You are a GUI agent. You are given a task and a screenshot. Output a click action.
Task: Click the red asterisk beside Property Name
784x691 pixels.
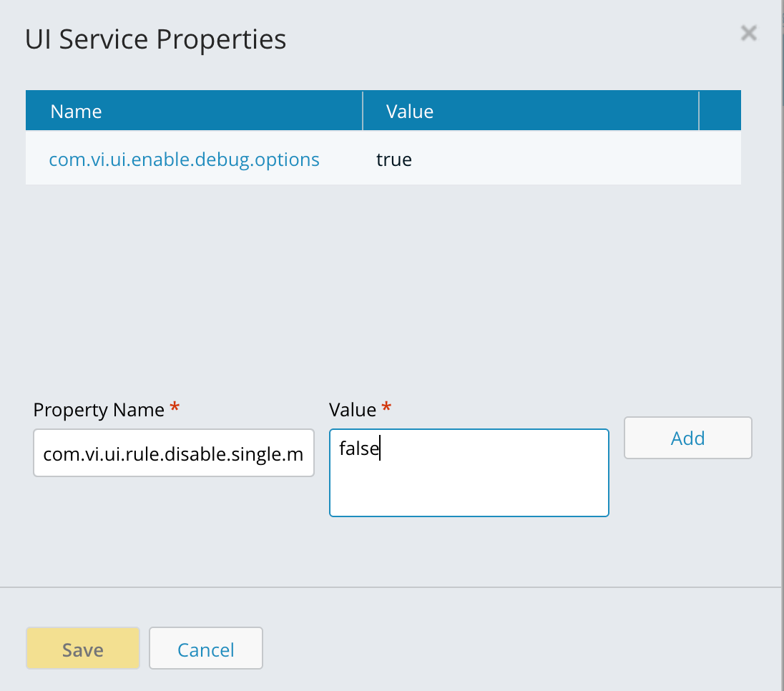point(175,408)
